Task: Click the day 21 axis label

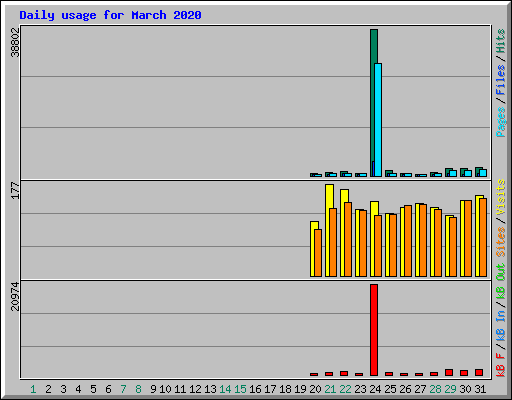Action: coord(330,389)
